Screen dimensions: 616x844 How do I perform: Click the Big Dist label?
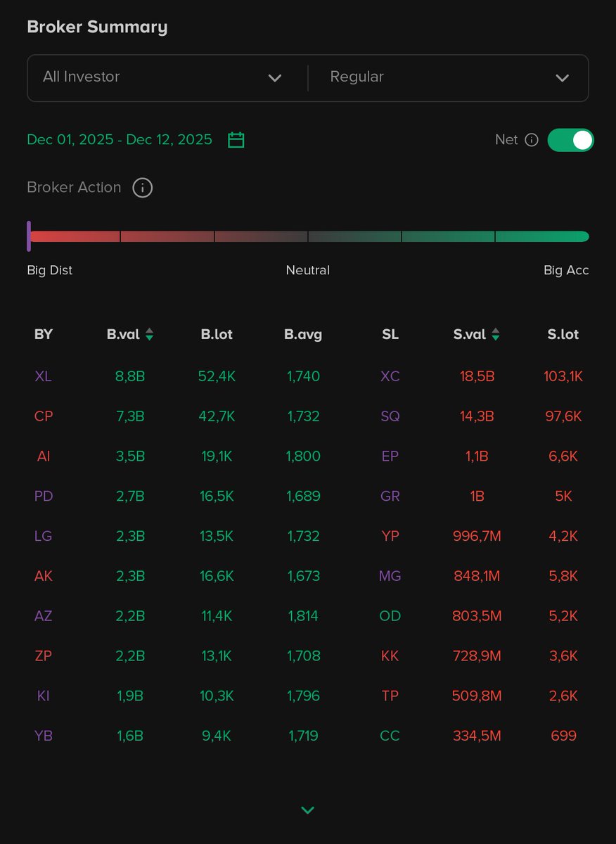pyautogui.click(x=49, y=270)
